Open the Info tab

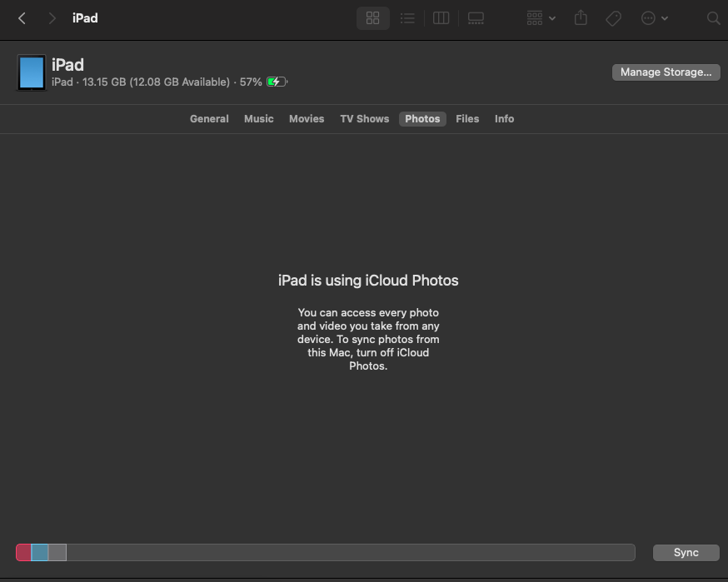[x=504, y=119]
